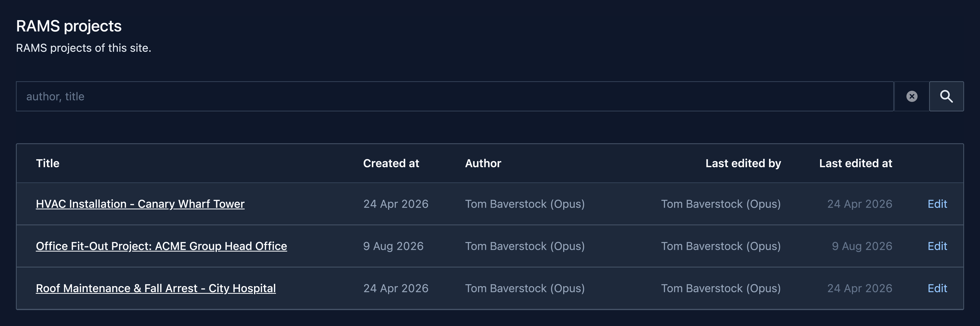Click the Created at column header

(391, 163)
